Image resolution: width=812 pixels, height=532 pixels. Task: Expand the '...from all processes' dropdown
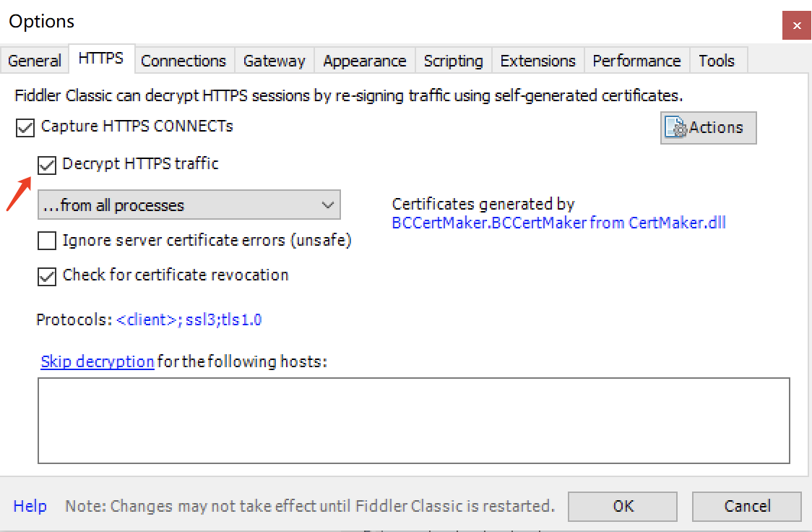tap(189, 205)
